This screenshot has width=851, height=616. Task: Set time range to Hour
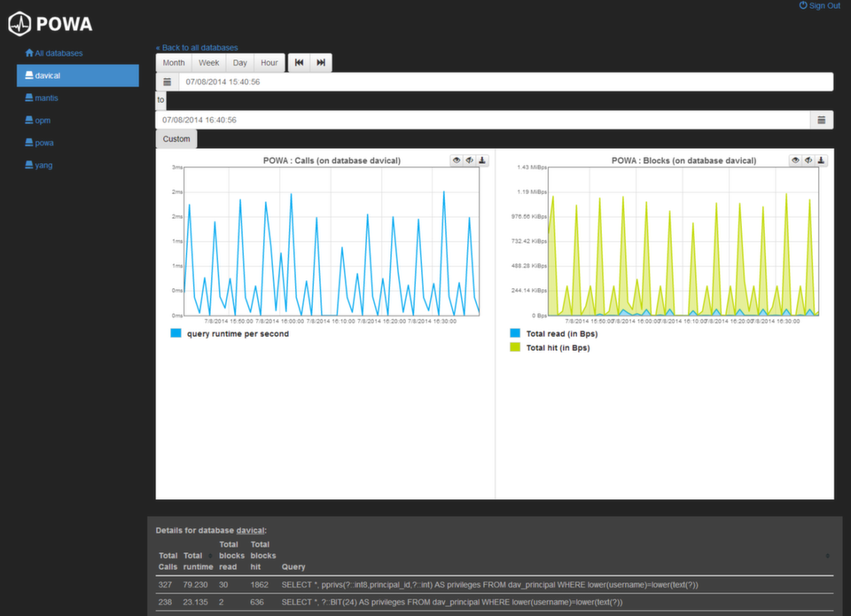point(269,62)
